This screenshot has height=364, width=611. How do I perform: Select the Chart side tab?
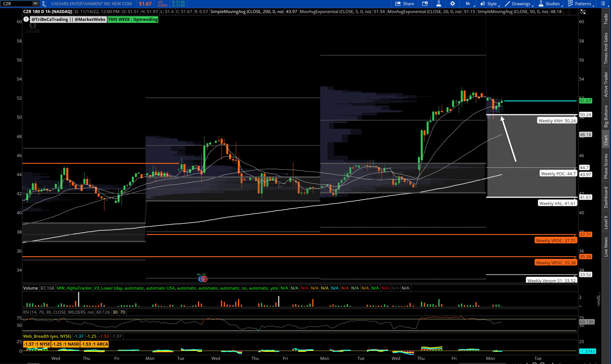click(606, 140)
